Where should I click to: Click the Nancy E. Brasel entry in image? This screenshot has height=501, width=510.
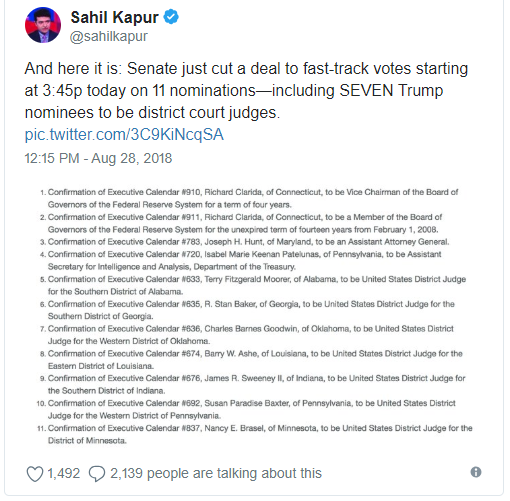pyautogui.click(x=255, y=434)
